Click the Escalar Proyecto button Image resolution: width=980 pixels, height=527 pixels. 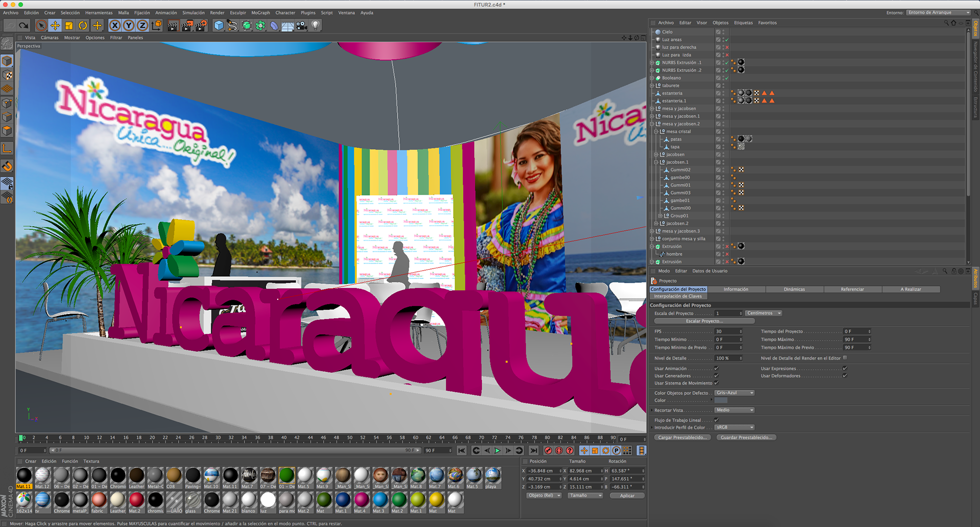704,321
